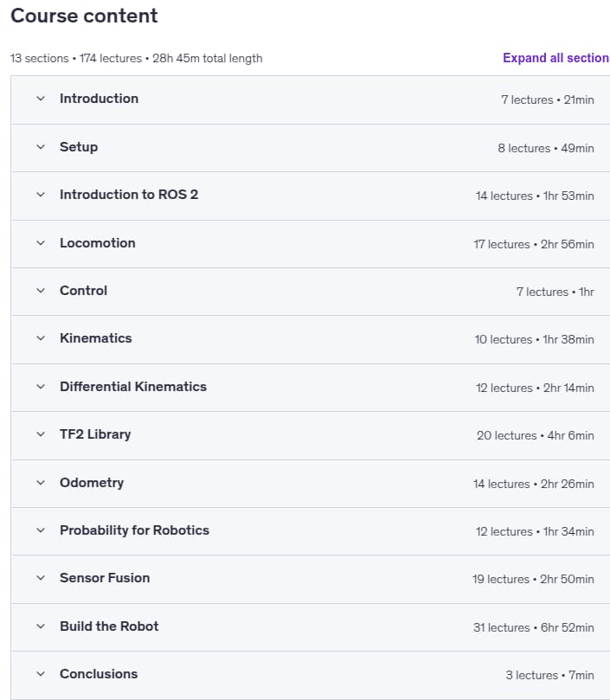Click the Build the Robot title
The image size is (610, 700).
coord(109,626)
